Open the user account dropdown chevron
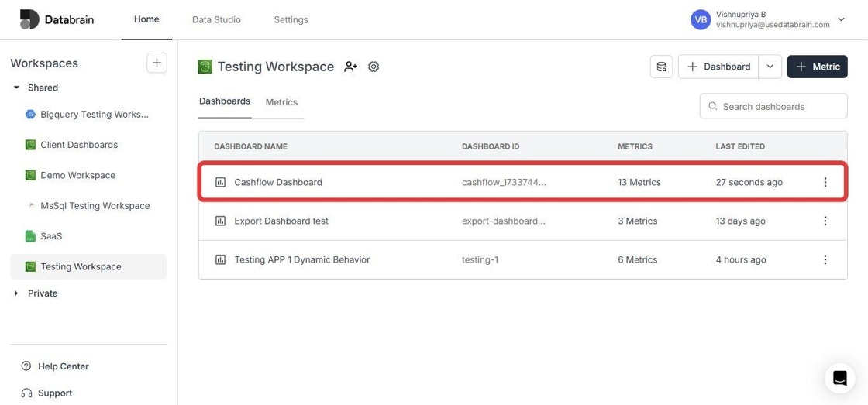Image resolution: width=868 pixels, height=405 pixels. tap(841, 19)
